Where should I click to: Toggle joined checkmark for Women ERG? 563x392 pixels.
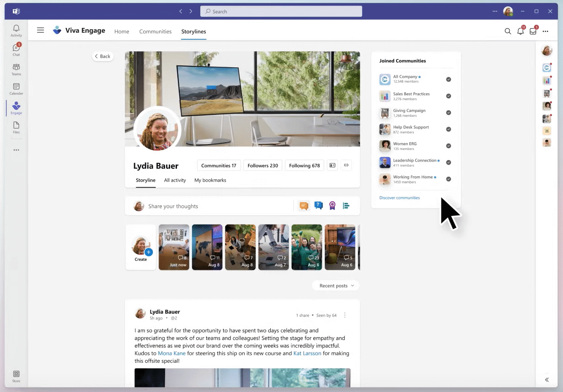[x=449, y=146]
